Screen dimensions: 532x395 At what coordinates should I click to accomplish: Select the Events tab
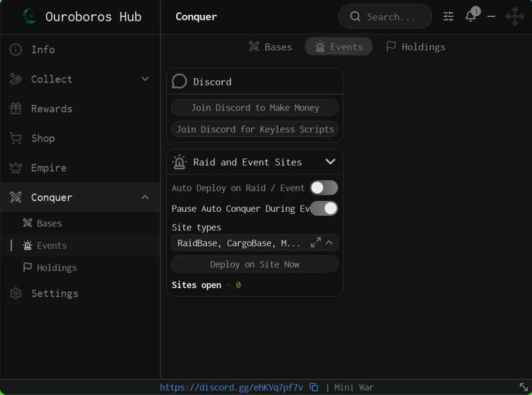339,46
